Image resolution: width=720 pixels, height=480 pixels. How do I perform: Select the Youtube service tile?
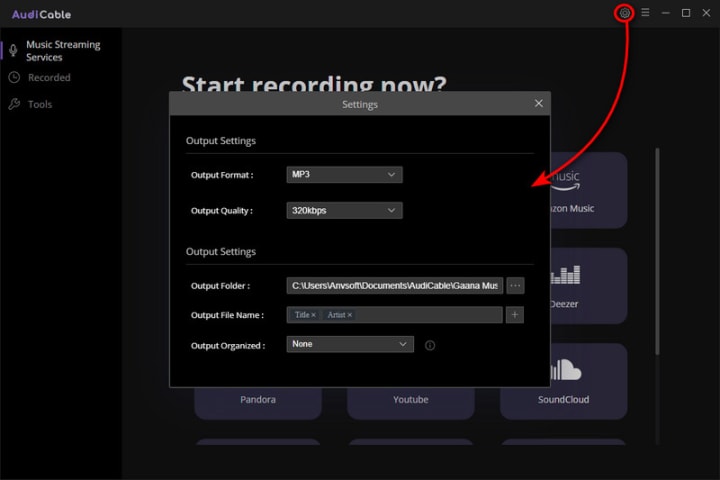coord(411,399)
